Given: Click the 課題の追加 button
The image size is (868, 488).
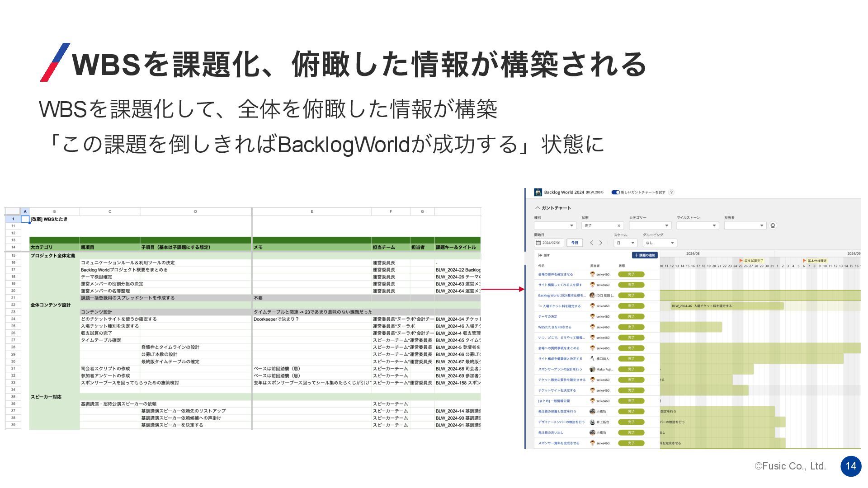Looking at the screenshot, I should pos(645,255).
